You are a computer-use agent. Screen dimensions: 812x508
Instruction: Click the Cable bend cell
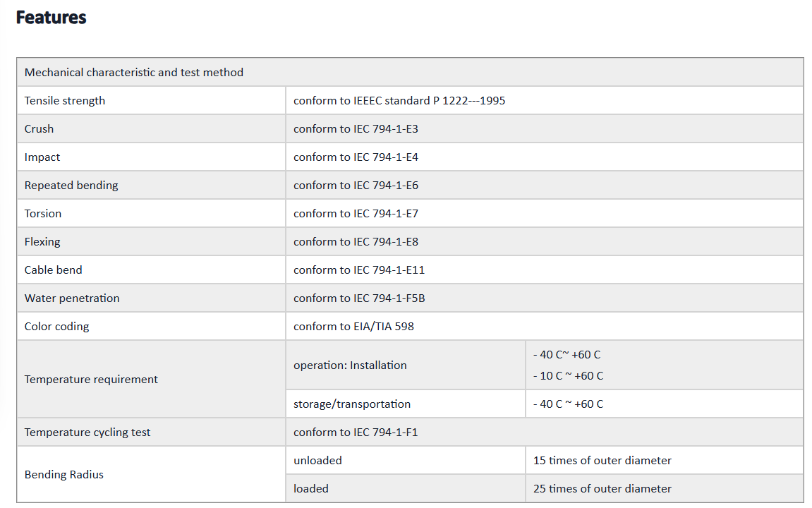point(151,270)
